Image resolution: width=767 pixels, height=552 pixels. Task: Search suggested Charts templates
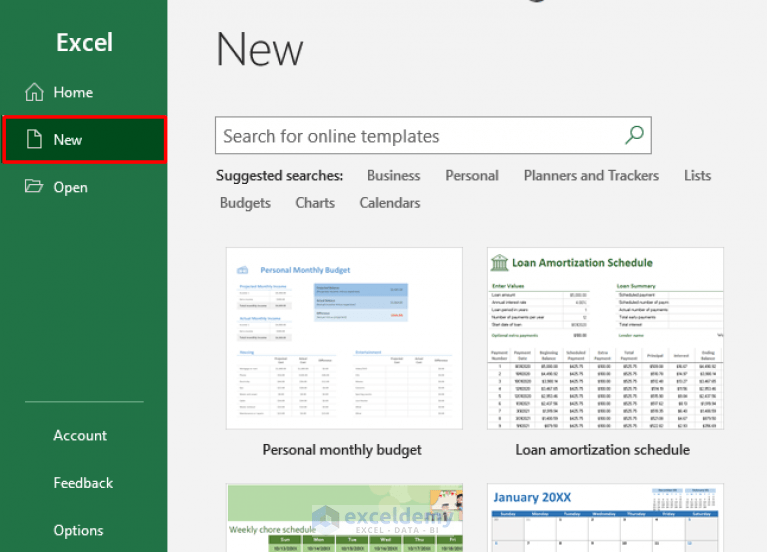coord(315,203)
